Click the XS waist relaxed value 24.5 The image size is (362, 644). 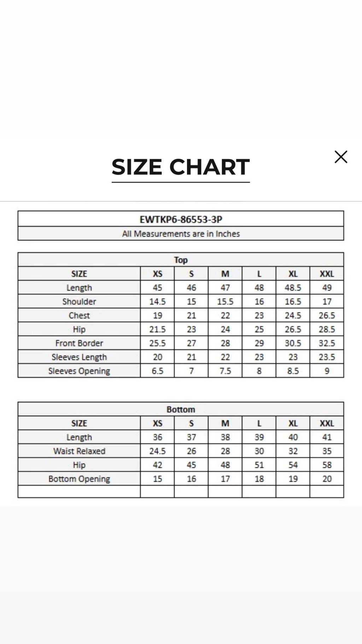157,451
